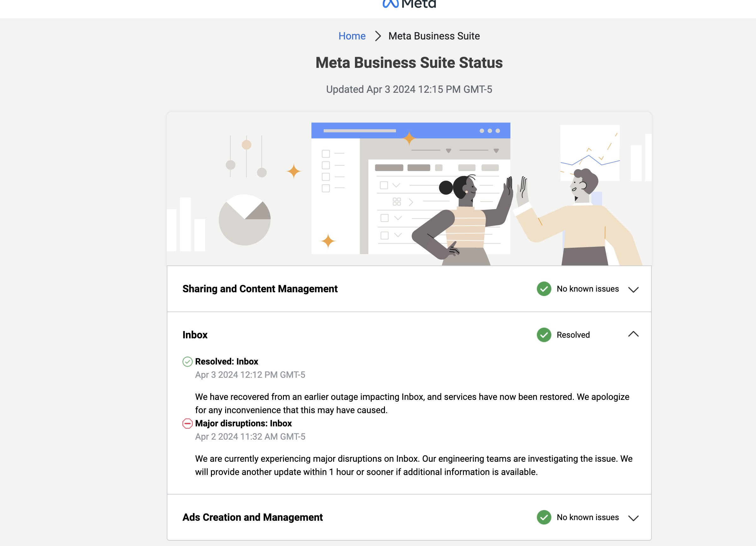The width and height of the screenshot is (756, 546).
Task: Click the Ads Creation green checkmark icon
Action: (544, 517)
